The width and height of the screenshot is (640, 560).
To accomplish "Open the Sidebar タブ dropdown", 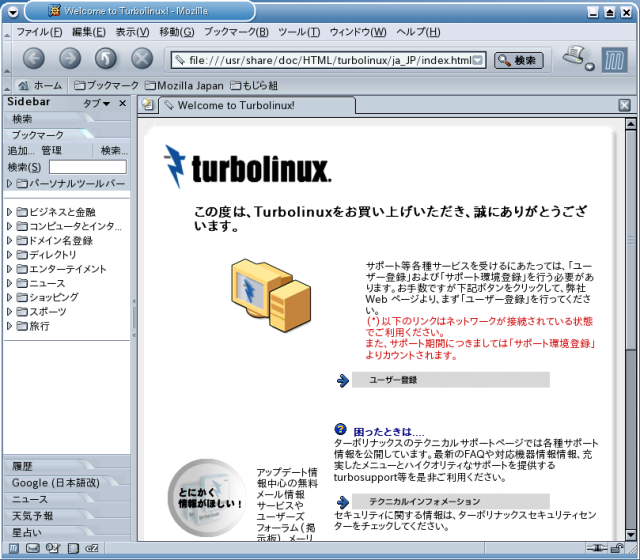I will pyautogui.click(x=97, y=103).
